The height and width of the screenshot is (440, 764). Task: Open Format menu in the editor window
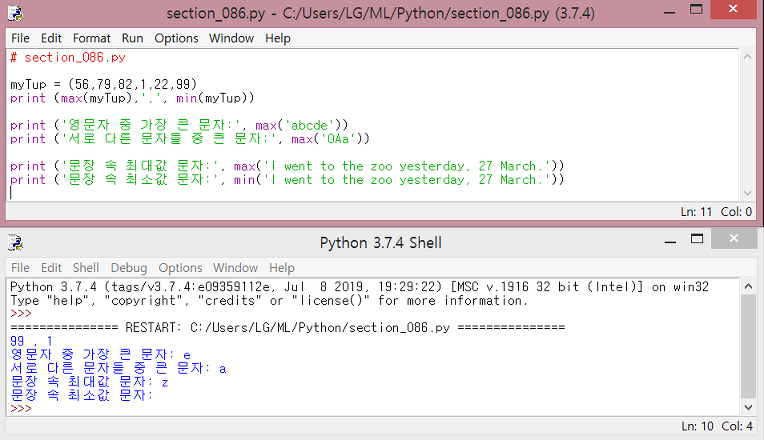[x=92, y=38]
